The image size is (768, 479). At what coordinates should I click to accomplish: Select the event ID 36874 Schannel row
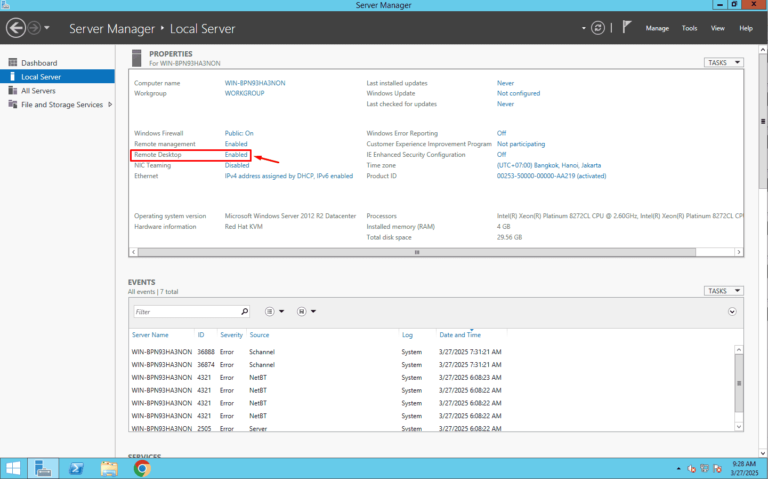tap(431, 365)
